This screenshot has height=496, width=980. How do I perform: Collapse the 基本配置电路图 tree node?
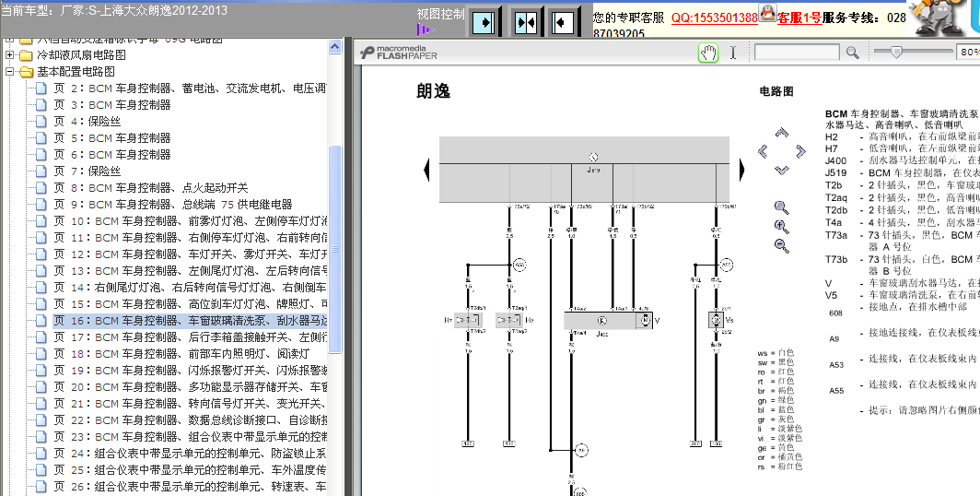[9, 72]
